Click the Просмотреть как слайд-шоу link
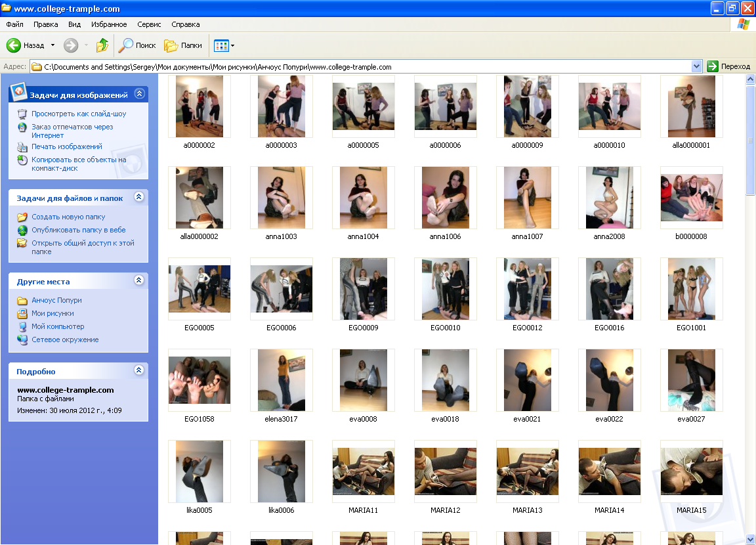The image size is (756, 545). (x=79, y=114)
